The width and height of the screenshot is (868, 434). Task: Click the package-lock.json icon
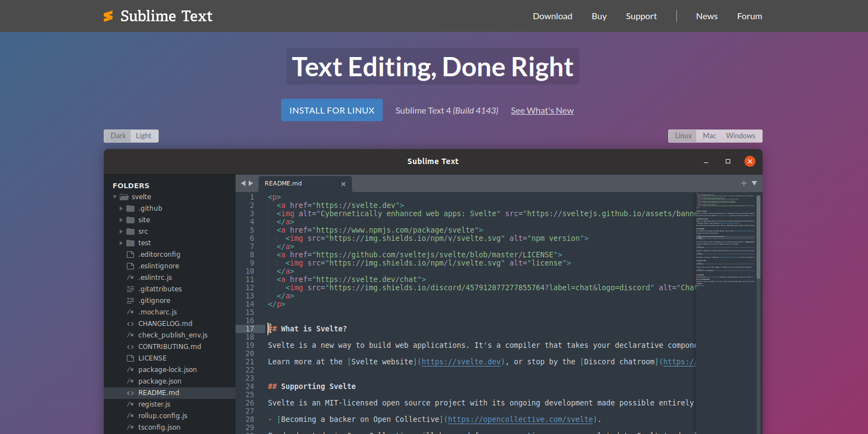[131, 370]
